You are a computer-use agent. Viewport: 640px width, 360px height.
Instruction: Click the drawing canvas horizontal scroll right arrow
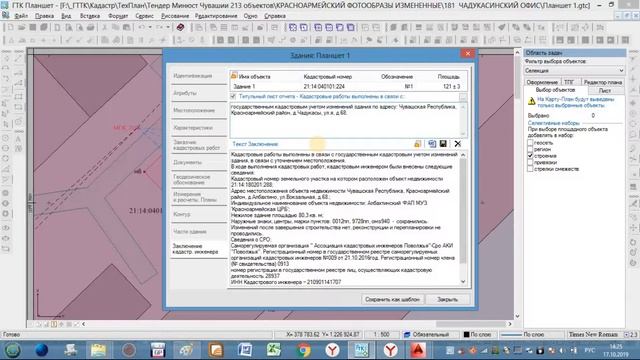[510, 324]
